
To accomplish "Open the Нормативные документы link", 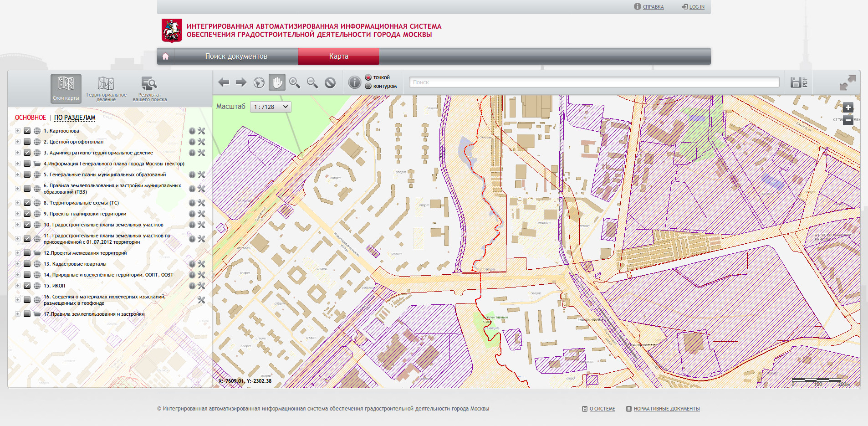I will (666, 409).
